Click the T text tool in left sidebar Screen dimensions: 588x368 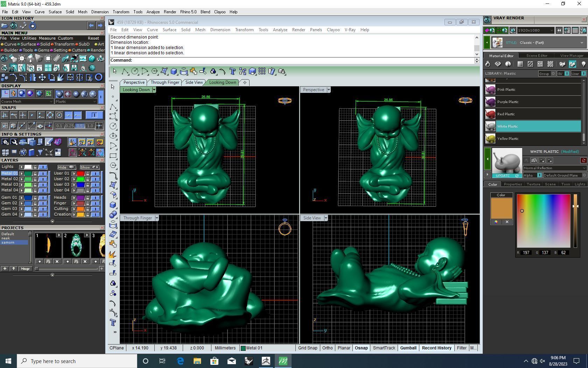pos(113,322)
